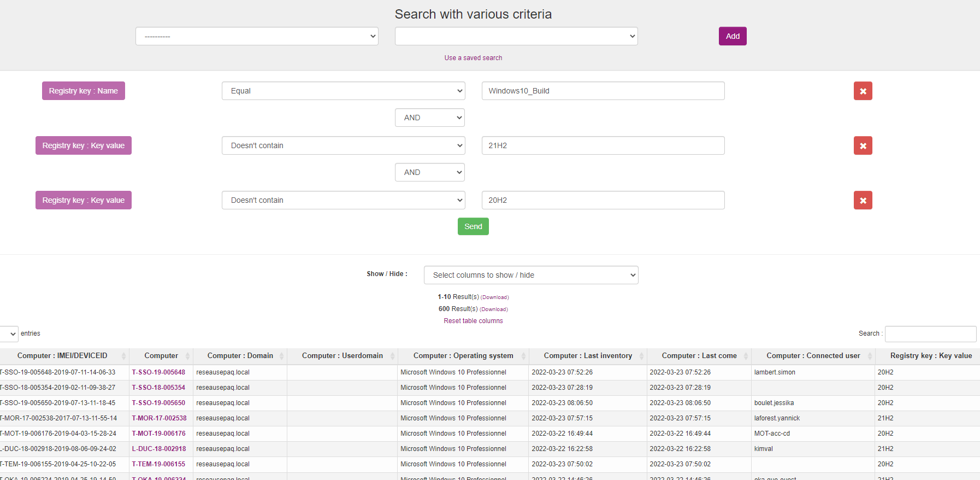Screen dimensions: 980x480
Task: Sort by Computer : Operating system column
Action: (463, 356)
